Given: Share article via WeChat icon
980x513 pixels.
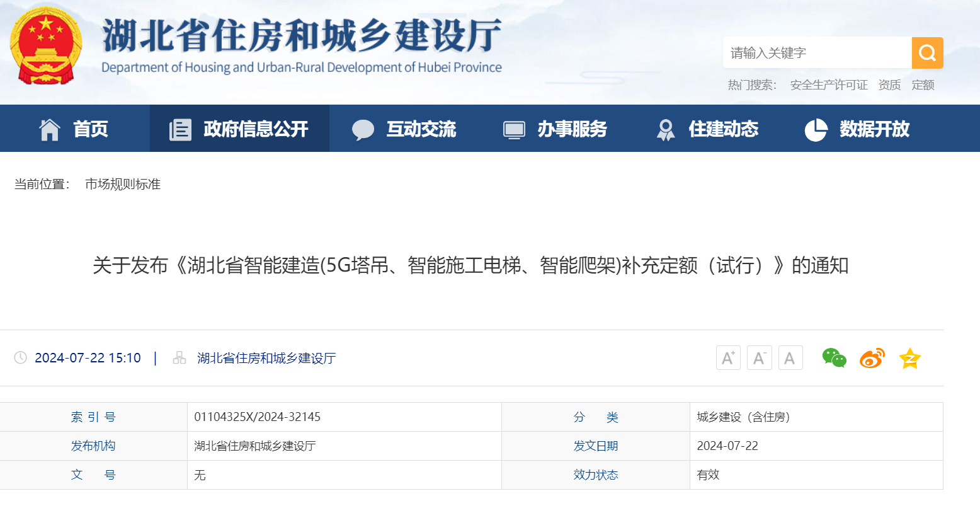Looking at the screenshot, I should [834, 358].
